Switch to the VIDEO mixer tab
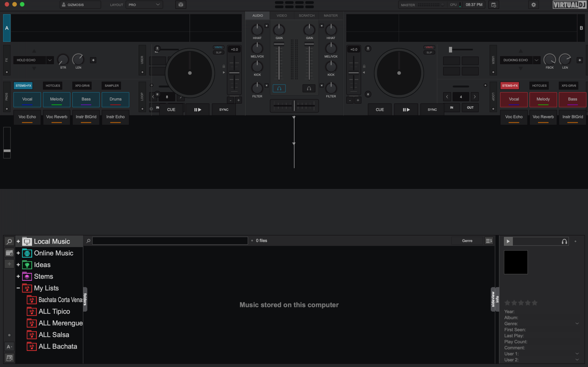Viewport: 588px width, 367px height. coord(281,16)
